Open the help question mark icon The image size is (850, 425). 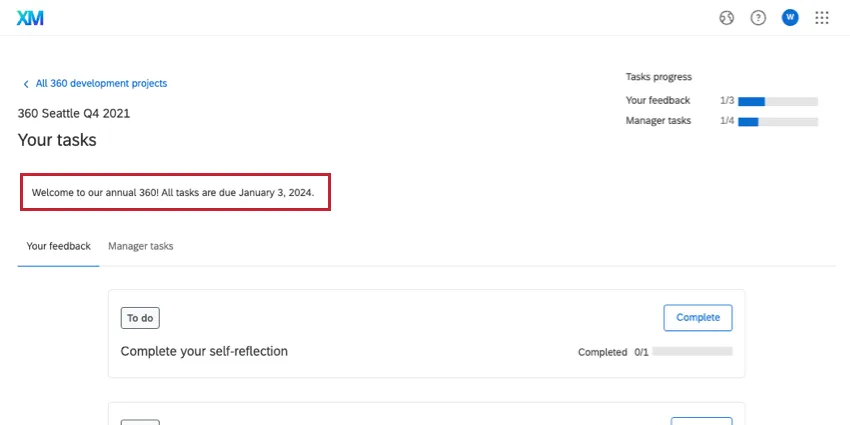pyautogui.click(x=758, y=18)
